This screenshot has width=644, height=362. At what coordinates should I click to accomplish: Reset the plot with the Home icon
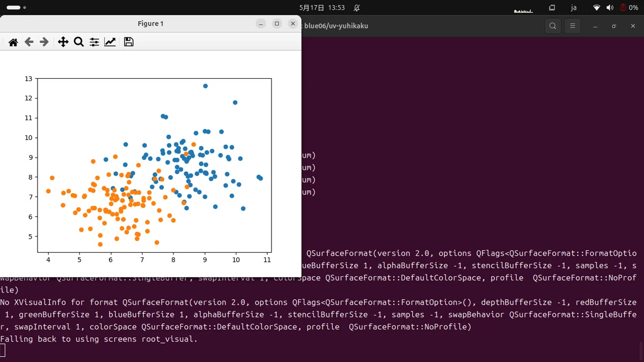(13, 42)
